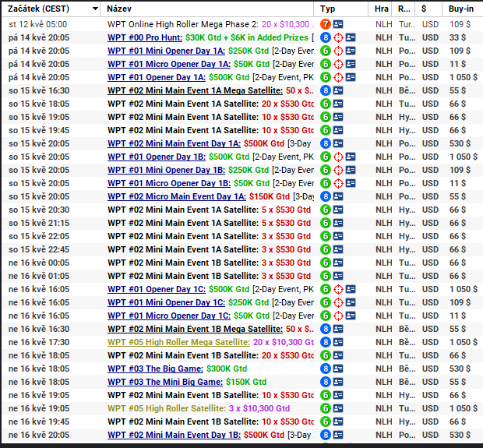
Task: Click the $ currency column header
Action: (428, 9)
